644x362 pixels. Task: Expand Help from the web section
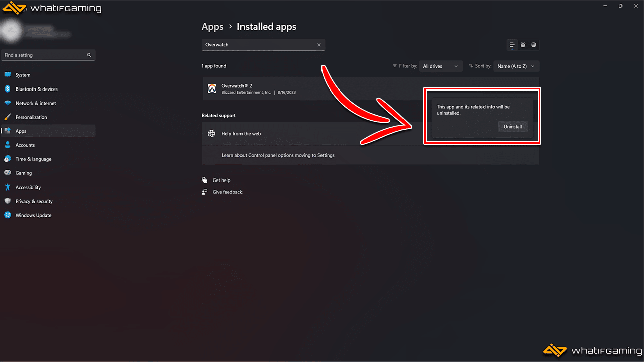pyautogui.click(x=370, y=134)
